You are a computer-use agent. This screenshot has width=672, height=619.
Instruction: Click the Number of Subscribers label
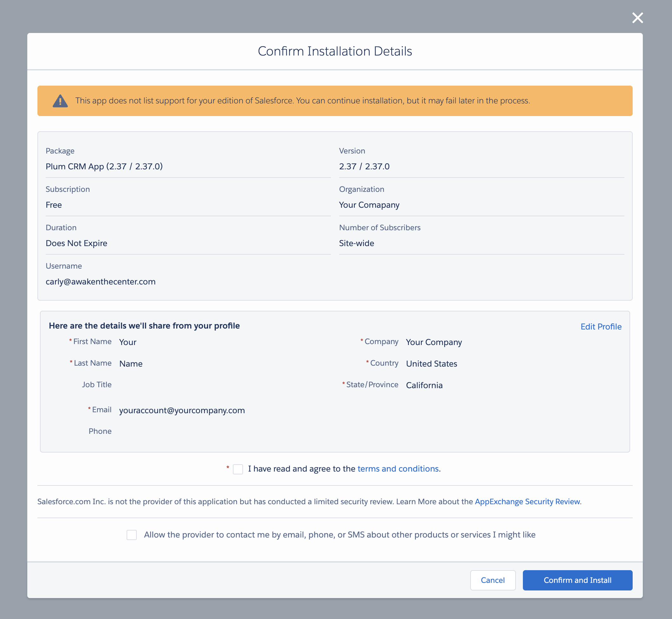coord(379,228)
